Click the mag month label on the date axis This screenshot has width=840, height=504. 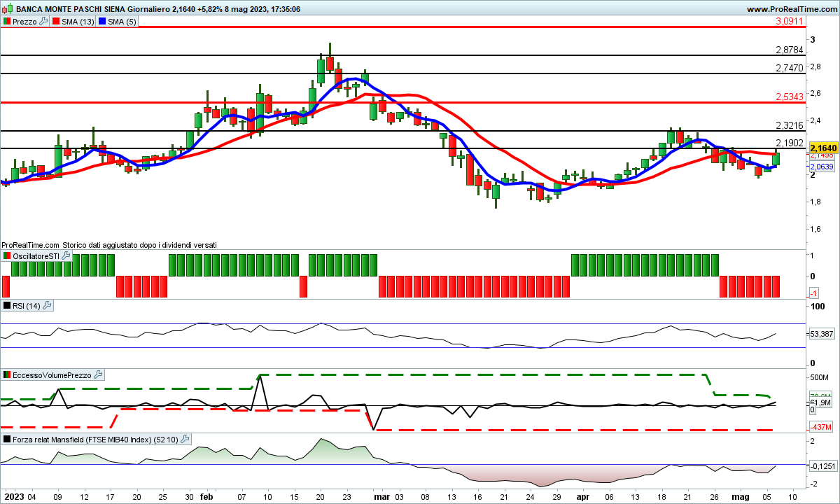click(741, 496)
